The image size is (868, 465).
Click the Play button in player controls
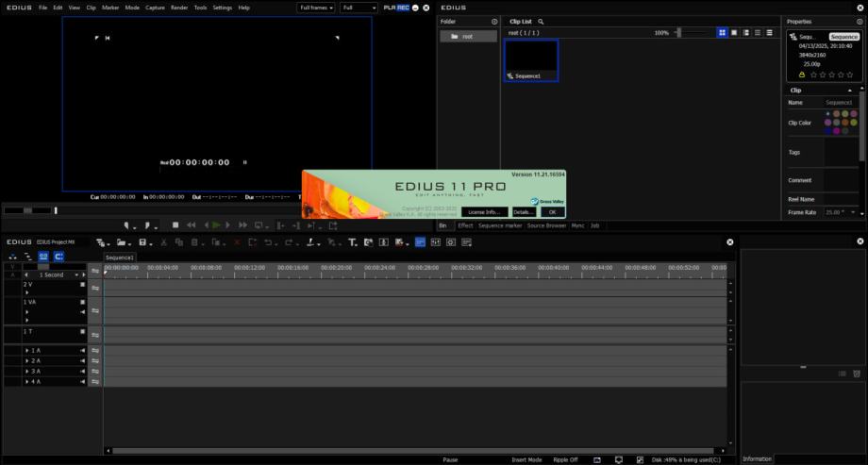click(x=216, y=225)
